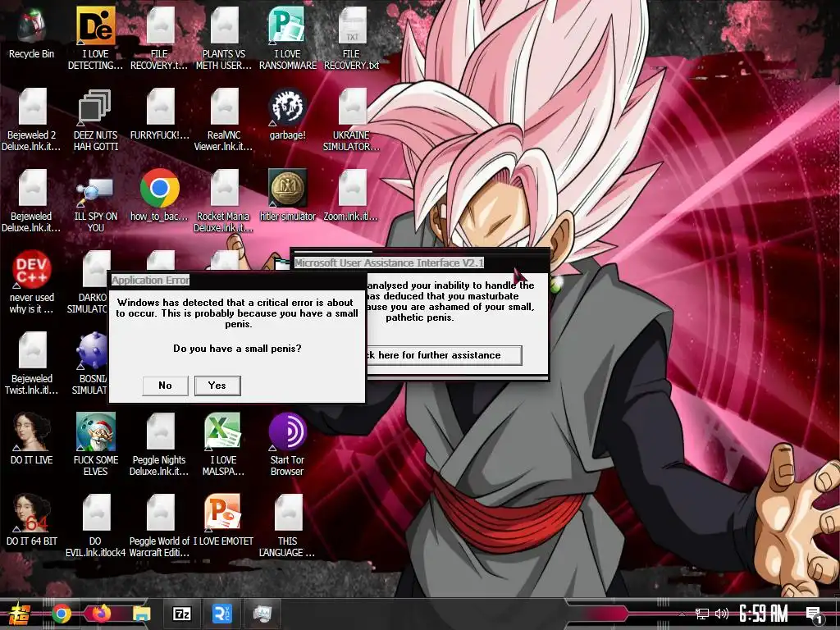Open the volume tray icon
Screen dimensions: 840x630
click(x=722, y=614)
